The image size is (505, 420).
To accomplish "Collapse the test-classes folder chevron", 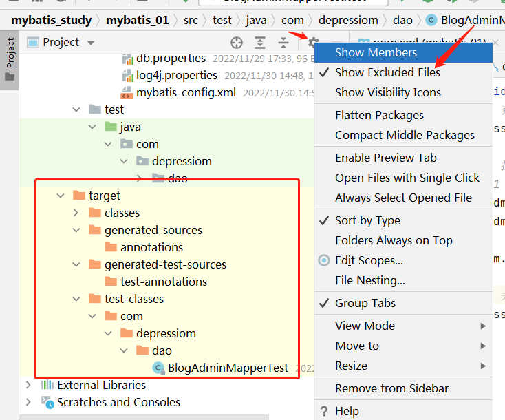I will tap(76, 299).
